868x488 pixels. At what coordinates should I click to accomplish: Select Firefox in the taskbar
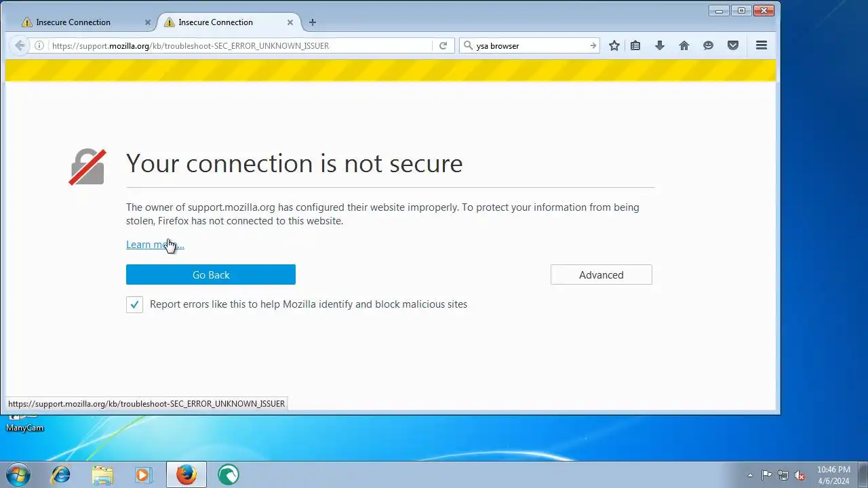tap(186, 474)
